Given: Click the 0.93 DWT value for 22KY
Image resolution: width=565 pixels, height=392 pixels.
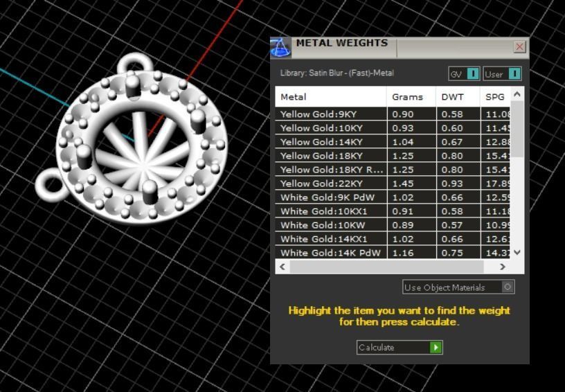Looking at the screenshot, I should (452, 184).
